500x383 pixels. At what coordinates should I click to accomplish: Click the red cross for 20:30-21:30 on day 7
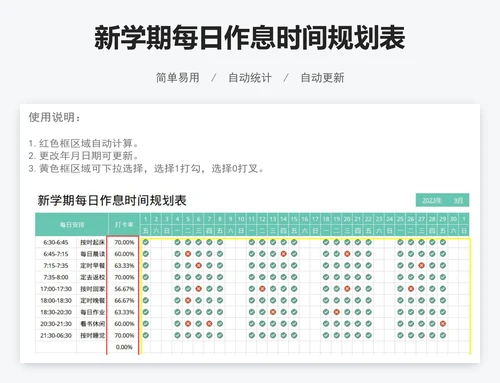point(209,324)
